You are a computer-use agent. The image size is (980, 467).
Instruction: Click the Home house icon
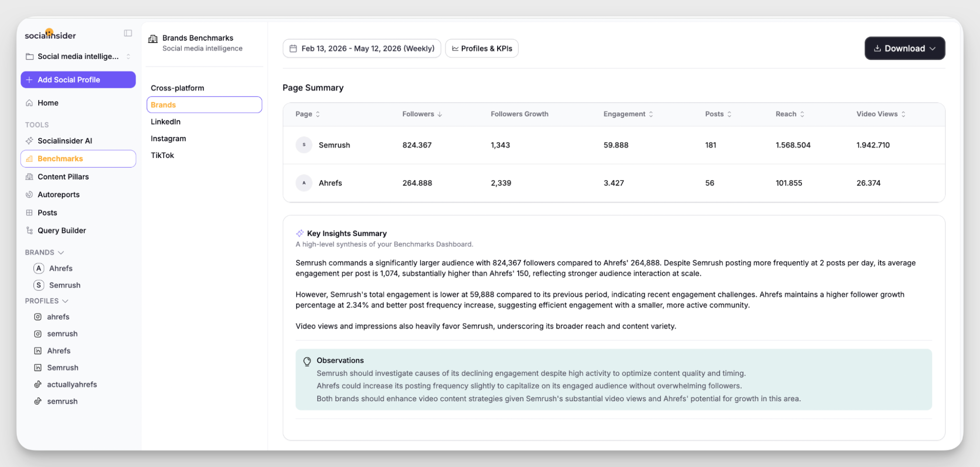[29, 103]
